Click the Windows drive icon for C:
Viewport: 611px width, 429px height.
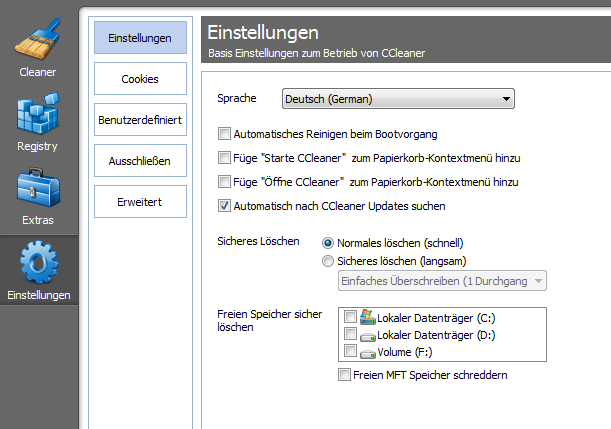click(x=367, y=317)
